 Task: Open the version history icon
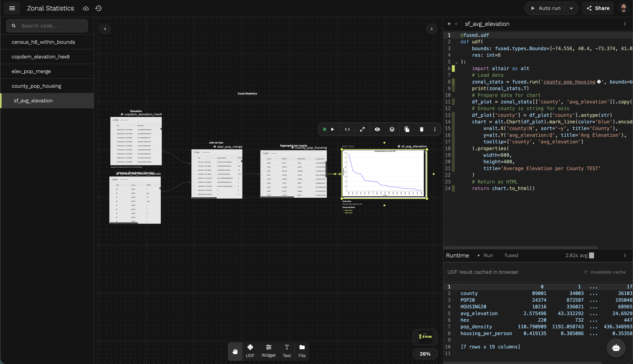(98, 8)
